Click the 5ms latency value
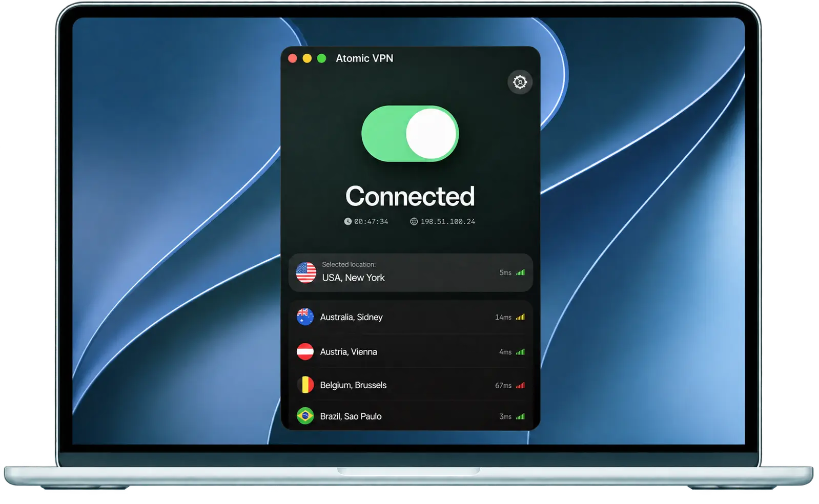 click(505, 273)
